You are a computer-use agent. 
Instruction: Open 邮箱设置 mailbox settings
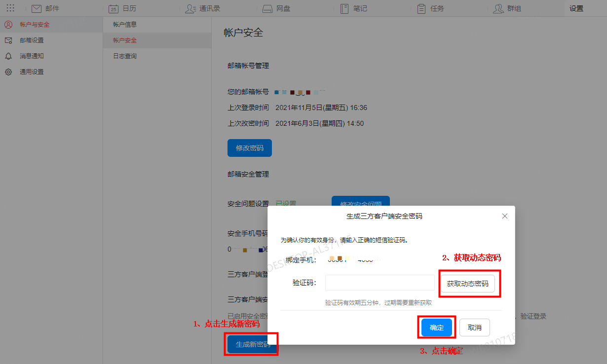(32, 40)
